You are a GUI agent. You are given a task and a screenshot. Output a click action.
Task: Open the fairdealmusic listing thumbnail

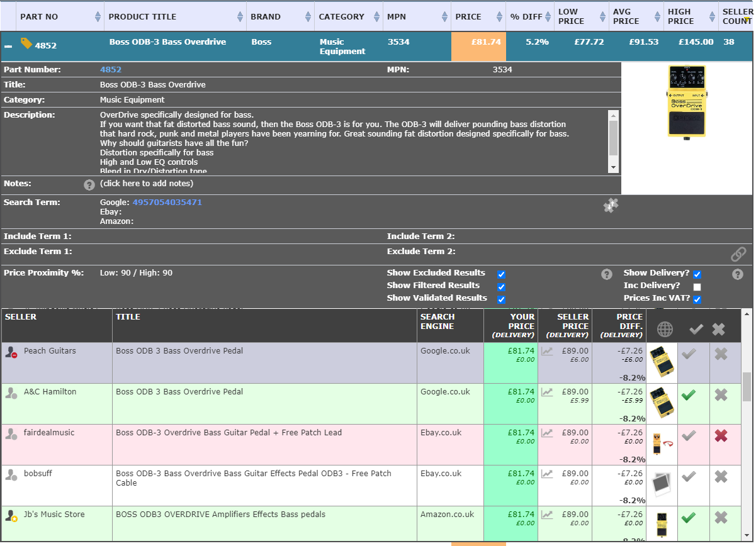[x=662, y=443]
